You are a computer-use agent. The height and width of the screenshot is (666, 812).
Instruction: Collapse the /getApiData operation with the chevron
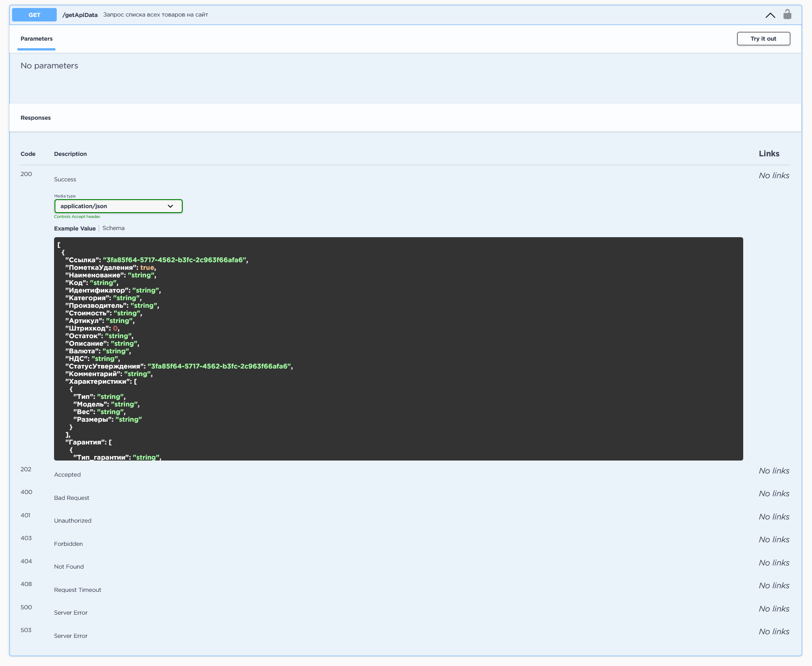pos(770,15)
